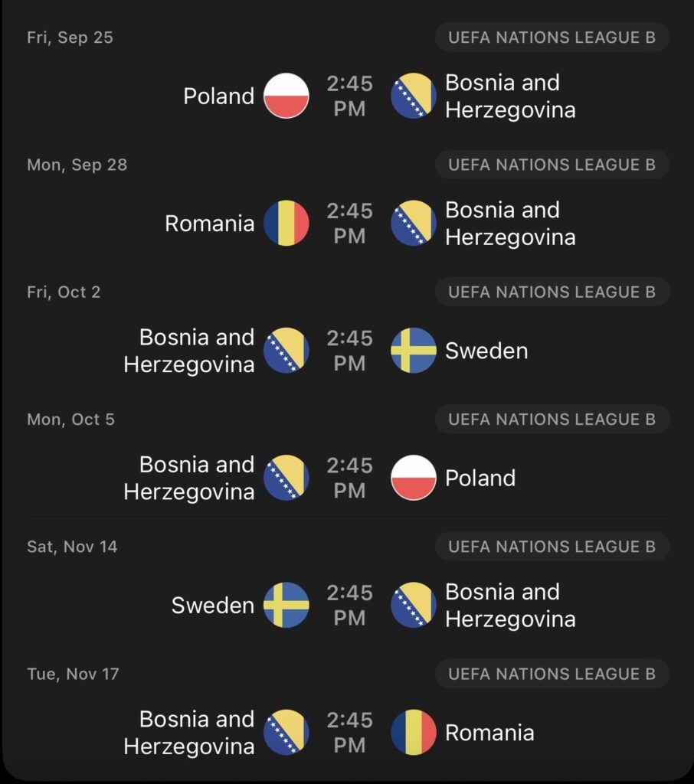Click the Mon, Sep 28 date label
694x784 pixels.
coord(77,165)
